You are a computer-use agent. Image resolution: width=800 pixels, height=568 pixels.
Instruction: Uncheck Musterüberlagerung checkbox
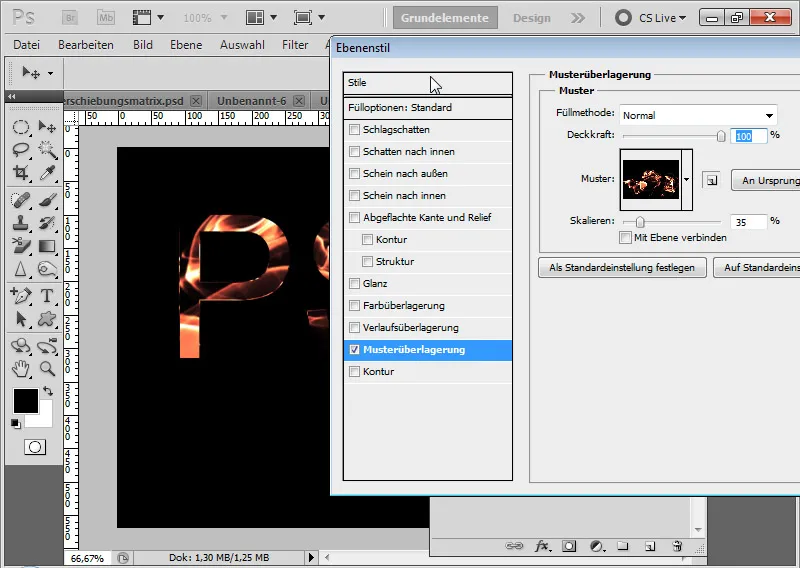(x=355, y=350)
